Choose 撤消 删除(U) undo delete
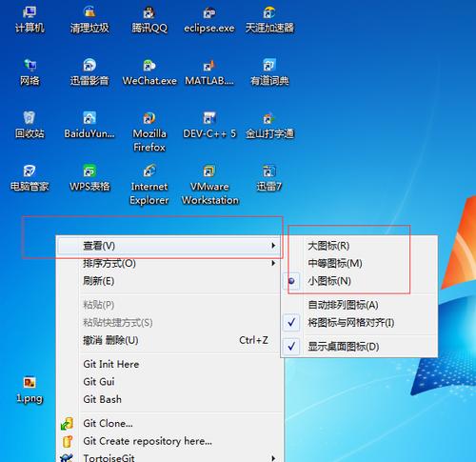476x462 pixels. pyautogui.click(x=110, y=340)
